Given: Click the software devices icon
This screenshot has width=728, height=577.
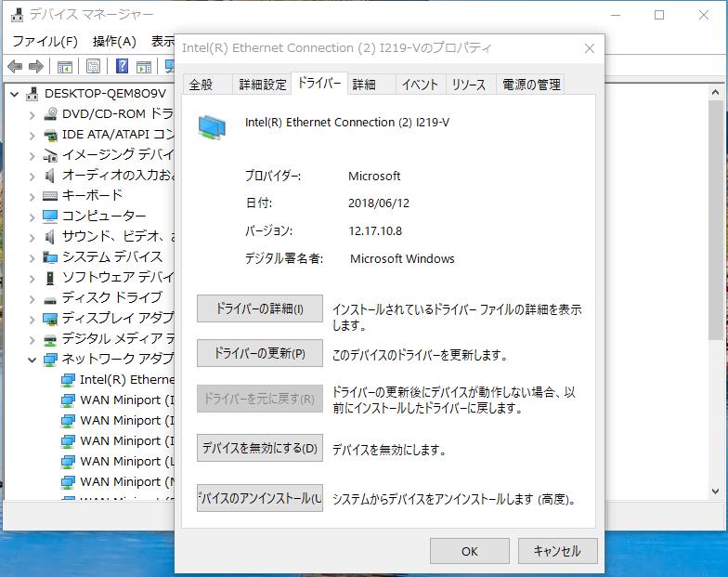Looking at the screenshot, I should 50,277.
